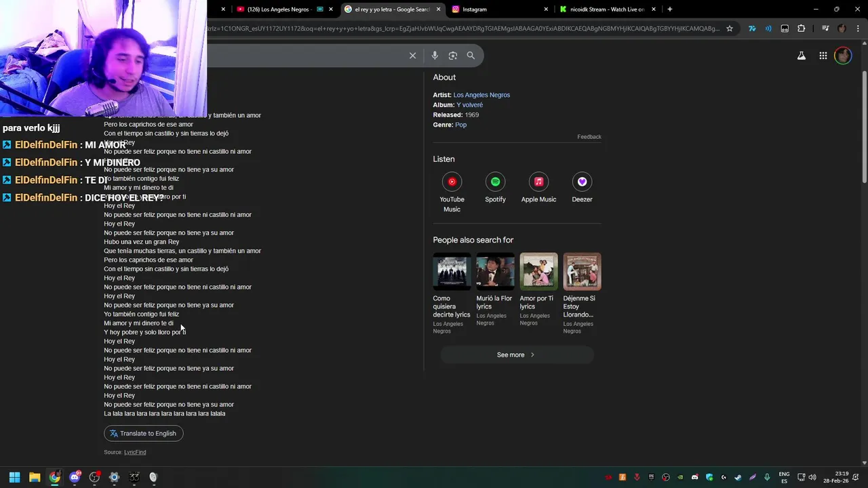This screenshot has height=488, width=868.
Task: Listen on Deezer
Action: 582,188
